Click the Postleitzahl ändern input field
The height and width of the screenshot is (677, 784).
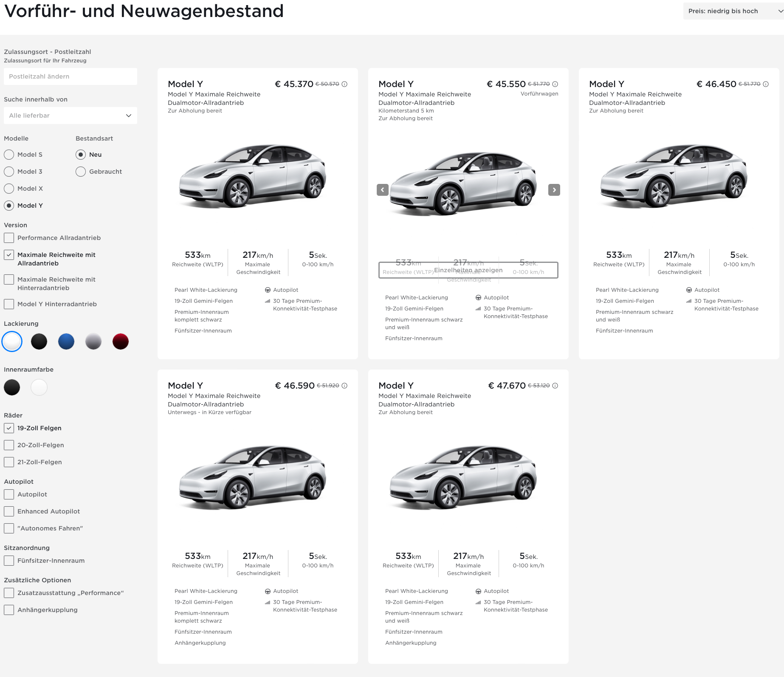(71, 76)
